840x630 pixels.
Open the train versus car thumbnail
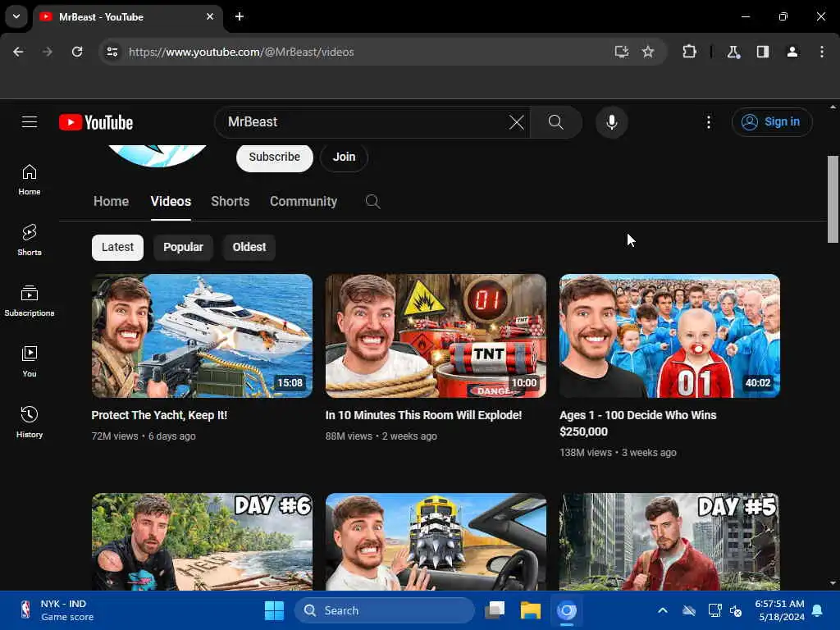pos(436,541)
